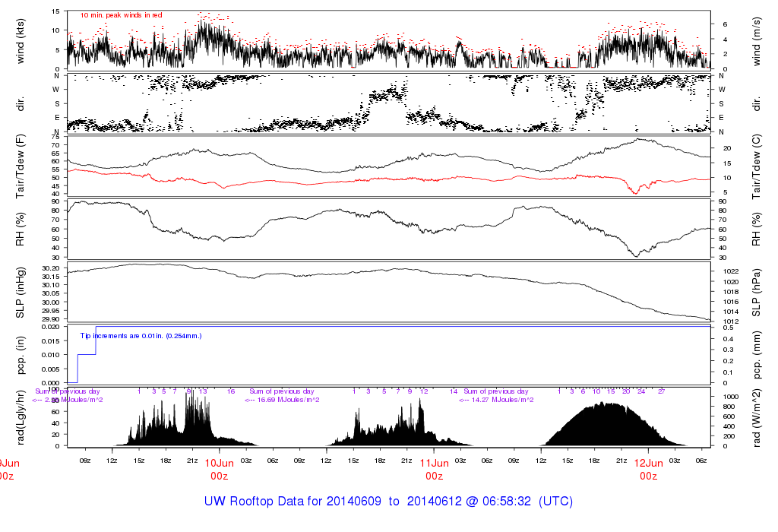Click the '1012' hPa axis value
Image resolution: width=778 pixels, height=532 pixels.
[x=731, y=321]
